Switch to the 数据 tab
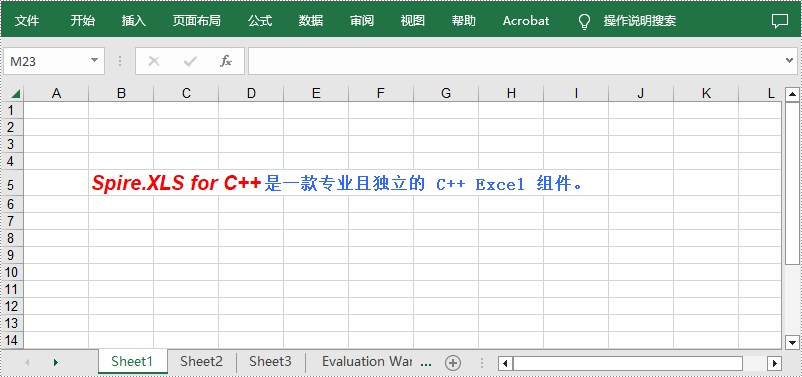This screenshot has height=377, width=802. 310,20
